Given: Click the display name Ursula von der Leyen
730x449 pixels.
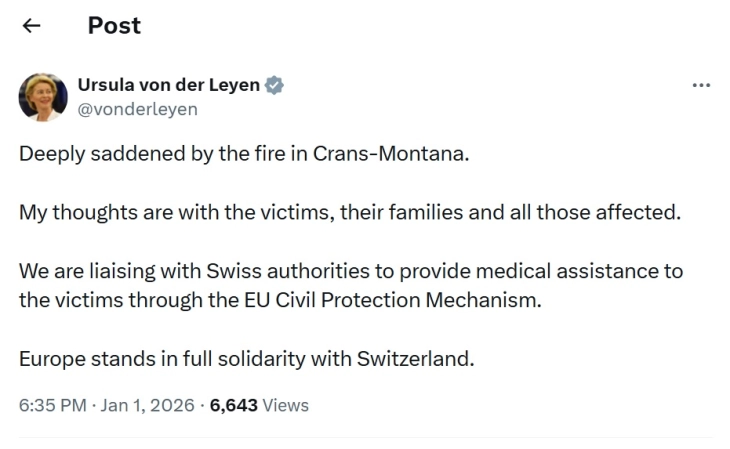Looking at the screenshot, I should coord(168,85).
